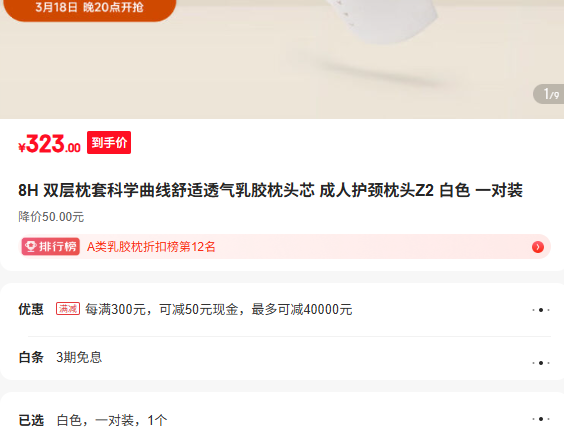Click the 降价50.00元 price drop note
This screenshot has height=440, width=564.
[x=51, y=217]
